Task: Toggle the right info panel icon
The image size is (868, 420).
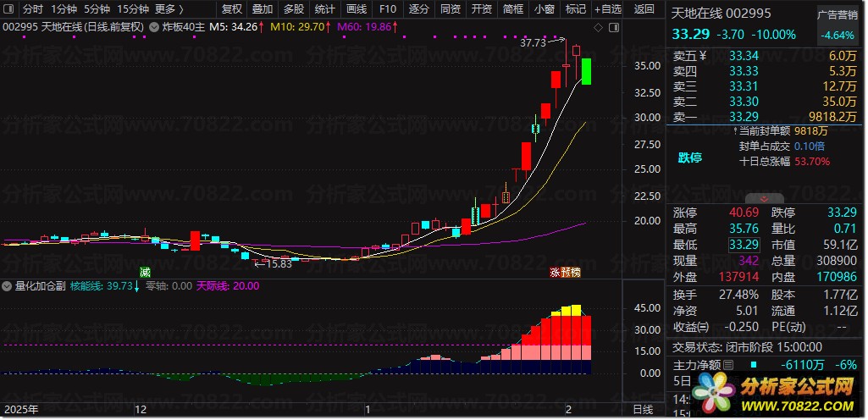Action: click(613, 28)
